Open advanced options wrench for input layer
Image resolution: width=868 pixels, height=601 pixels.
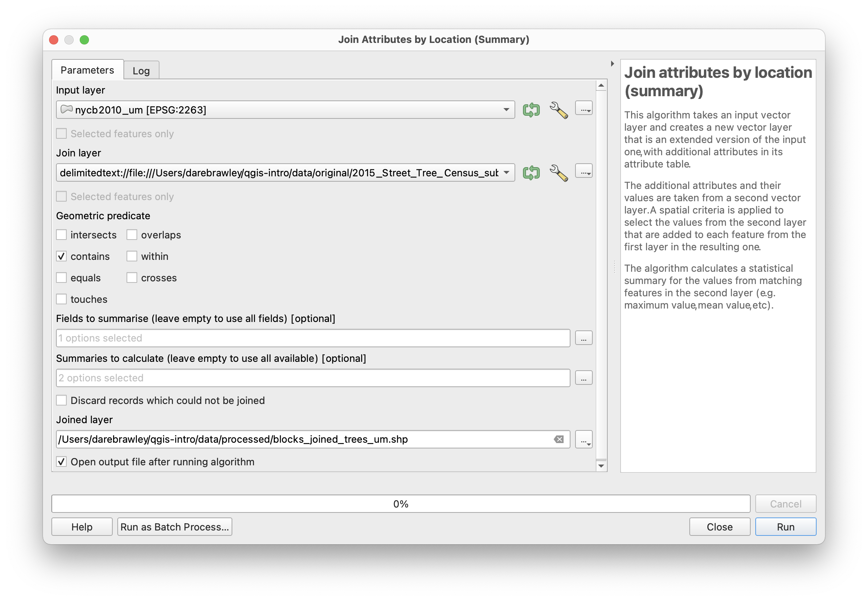559,110
